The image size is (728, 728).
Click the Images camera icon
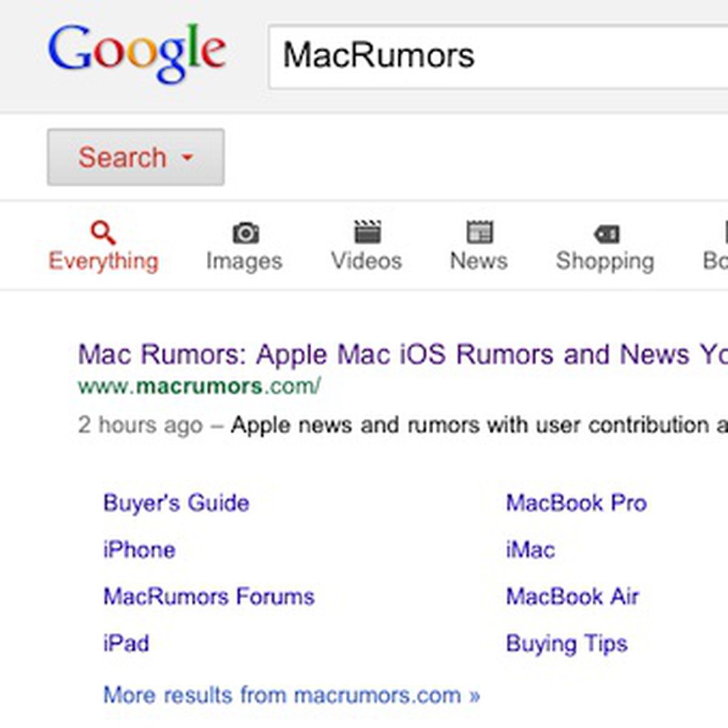(x=245, y=232)
